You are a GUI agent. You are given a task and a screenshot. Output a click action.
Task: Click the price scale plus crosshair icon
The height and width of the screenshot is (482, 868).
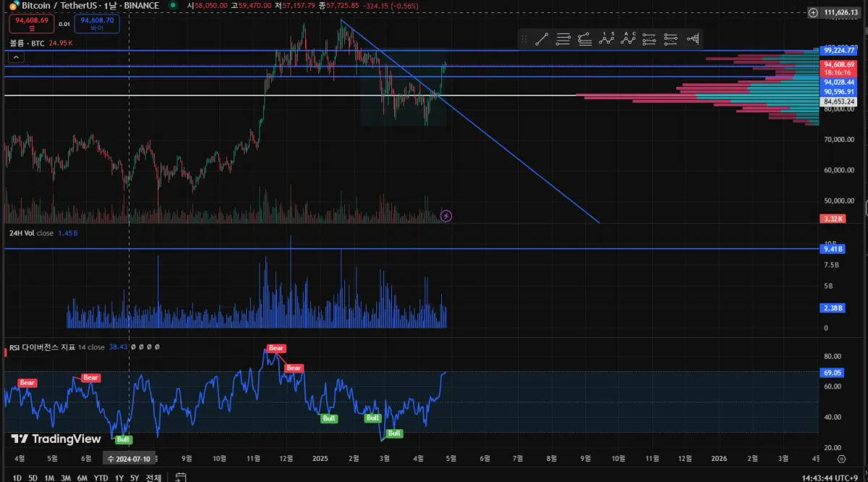pos(813,12)
